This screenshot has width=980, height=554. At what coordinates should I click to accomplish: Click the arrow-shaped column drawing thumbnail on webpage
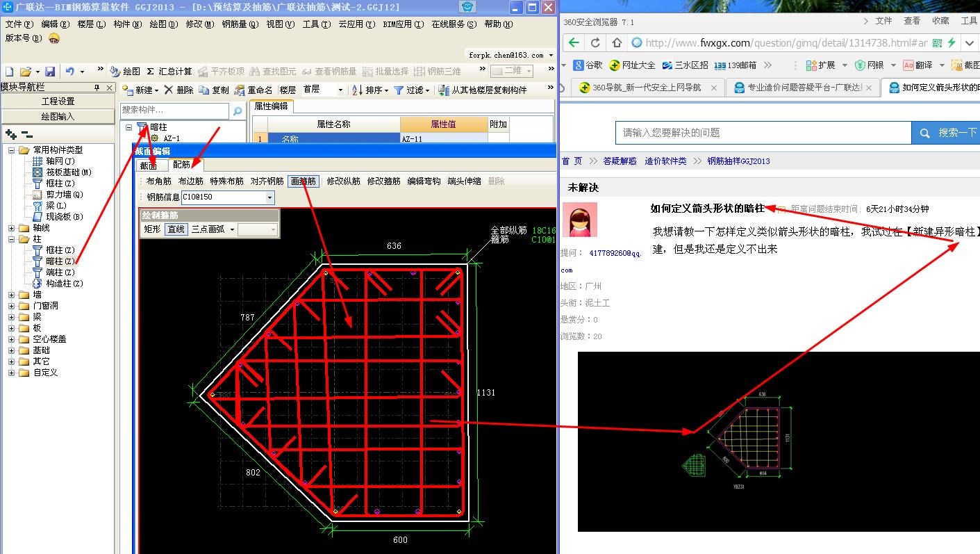(x=779, y=441)
